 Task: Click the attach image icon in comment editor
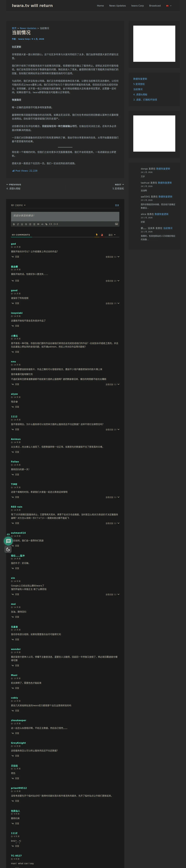(x=116, y=224)
